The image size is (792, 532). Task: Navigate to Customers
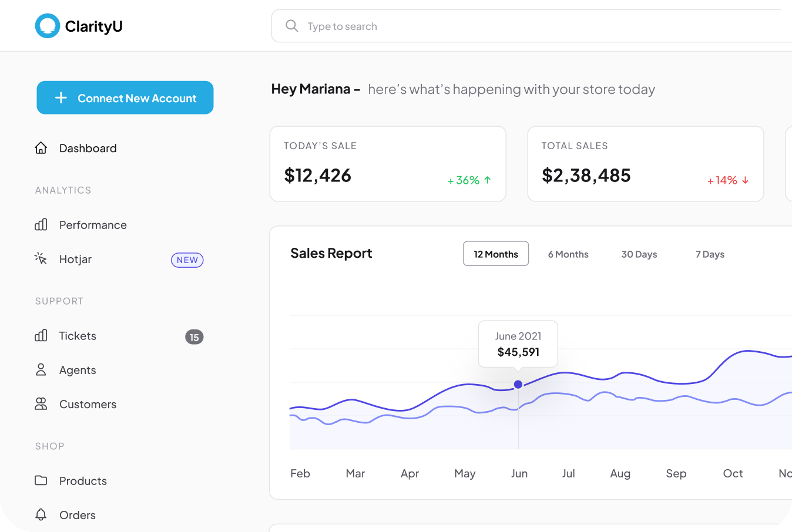click(x=88, y=404)
